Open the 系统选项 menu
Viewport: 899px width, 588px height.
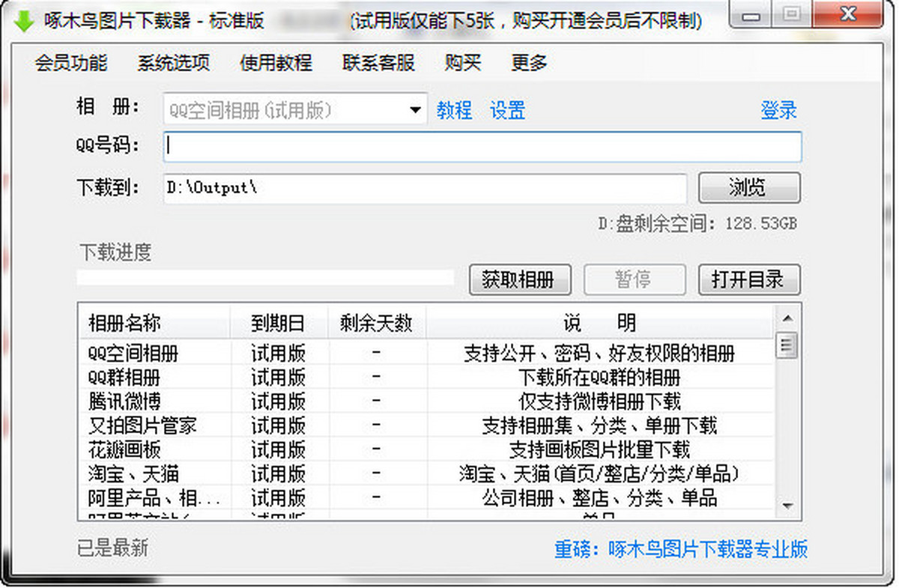(173, 63)
